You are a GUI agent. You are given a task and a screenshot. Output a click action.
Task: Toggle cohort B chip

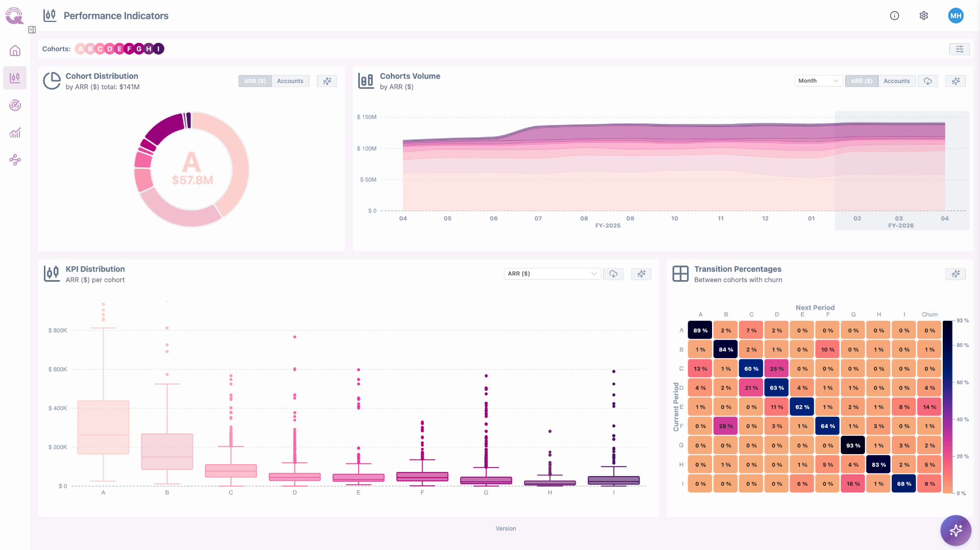(x=90, y=49)
